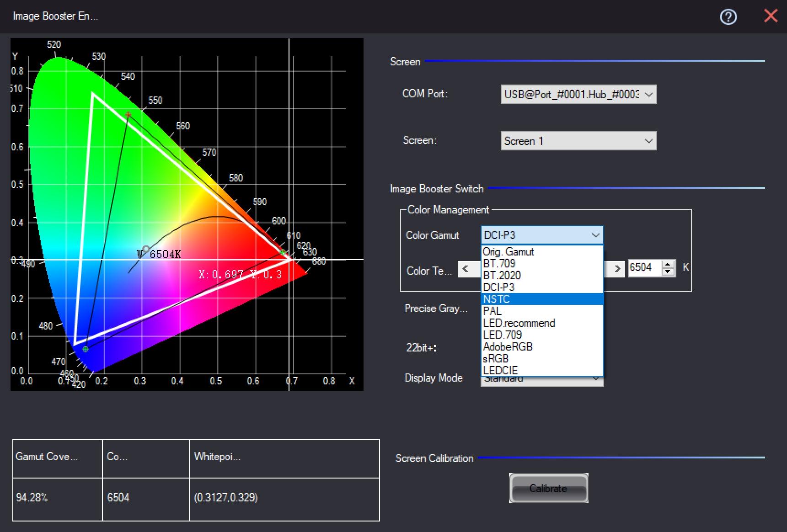
Task: Pick BT.2020 in gamut list
Action: point(502,276)
